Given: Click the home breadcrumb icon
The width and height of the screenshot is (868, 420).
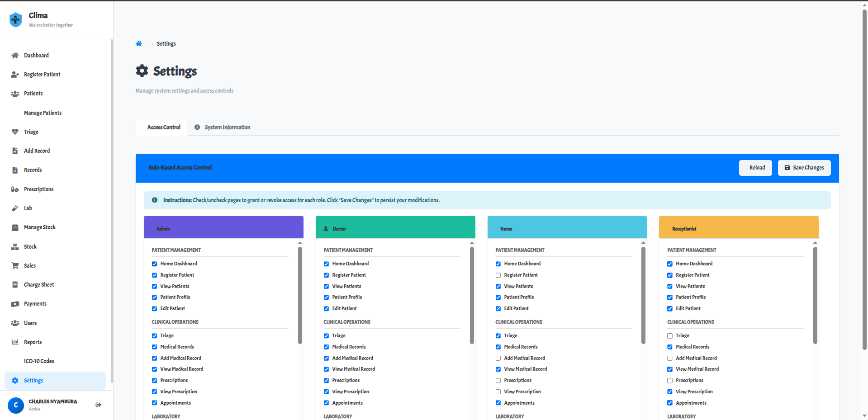Looking at the screenshot, I should pos(139,44).
